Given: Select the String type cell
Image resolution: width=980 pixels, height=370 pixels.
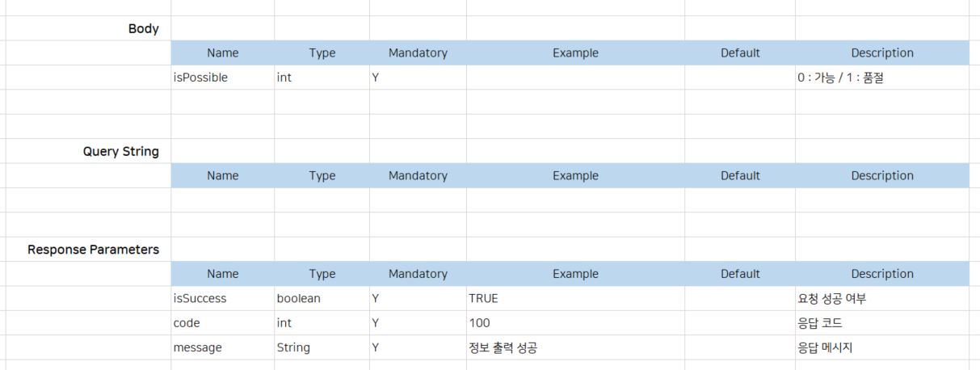Looking at the screenshot, I should pyautogui.click(x=292, y=347).
